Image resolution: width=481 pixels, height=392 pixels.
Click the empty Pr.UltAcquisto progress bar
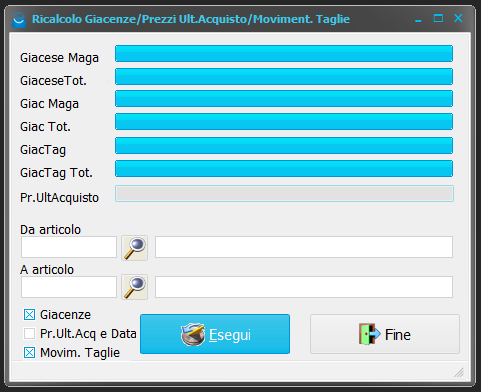pyautogui.click(x=284, y=194)
